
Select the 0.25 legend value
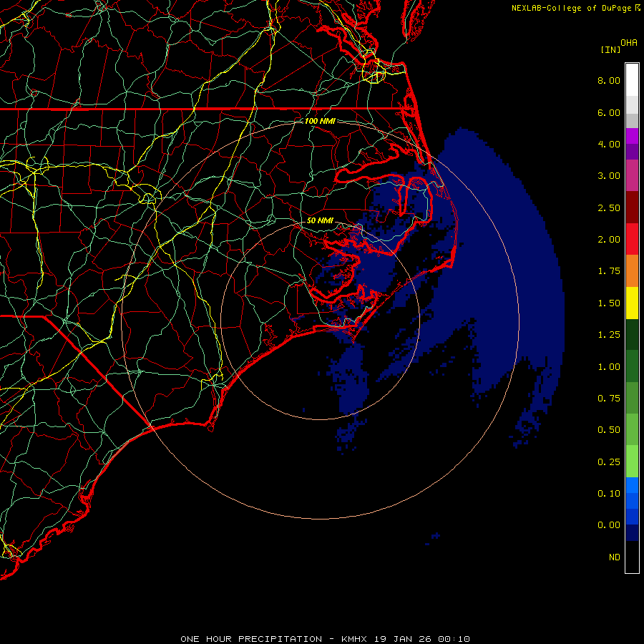[609, 462]
